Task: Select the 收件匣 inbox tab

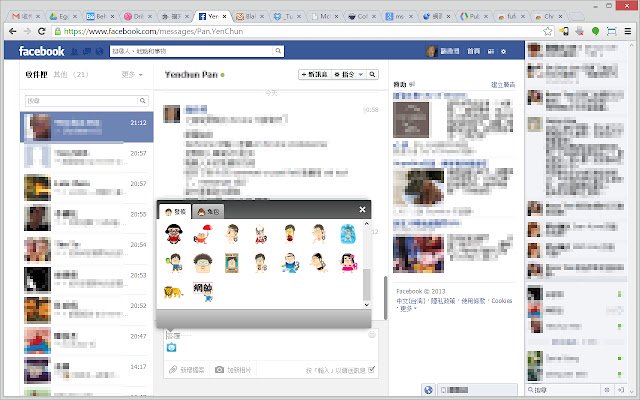Action: 36,74
